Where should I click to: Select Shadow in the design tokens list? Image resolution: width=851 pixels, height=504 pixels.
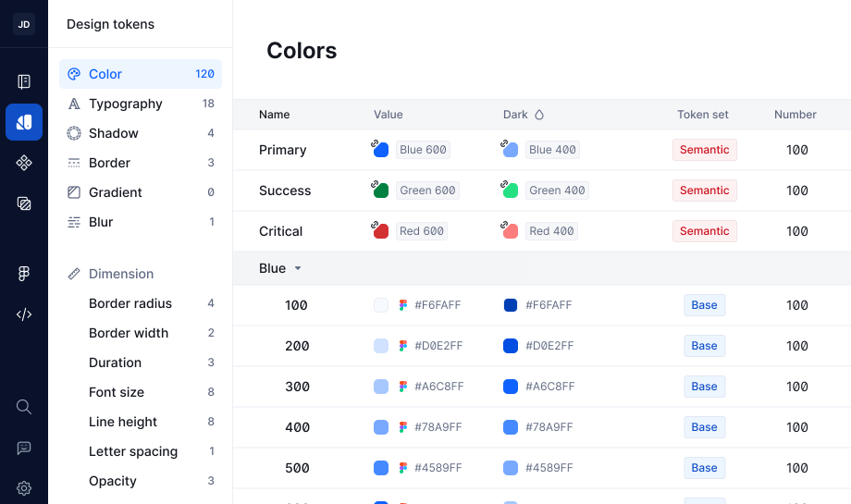click(114, 133)
